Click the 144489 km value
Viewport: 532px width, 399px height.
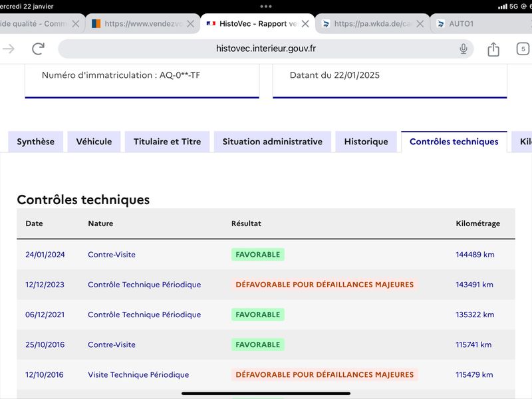click(475, 255)
